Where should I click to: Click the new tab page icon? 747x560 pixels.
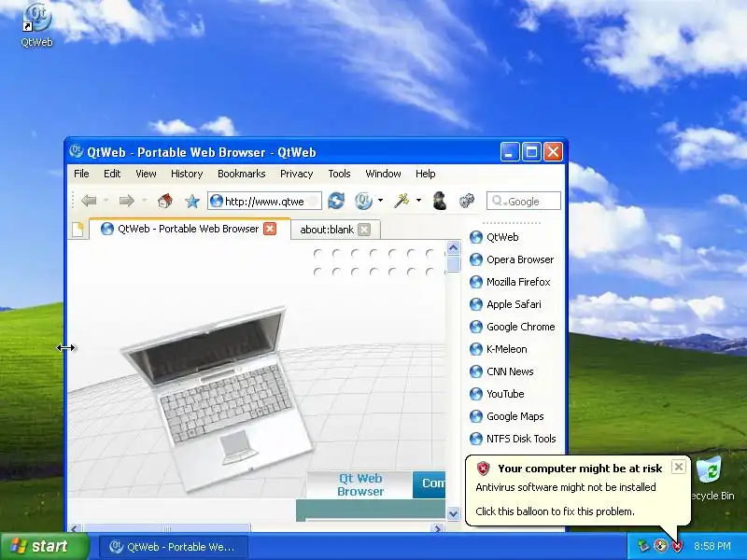point(78,230)
